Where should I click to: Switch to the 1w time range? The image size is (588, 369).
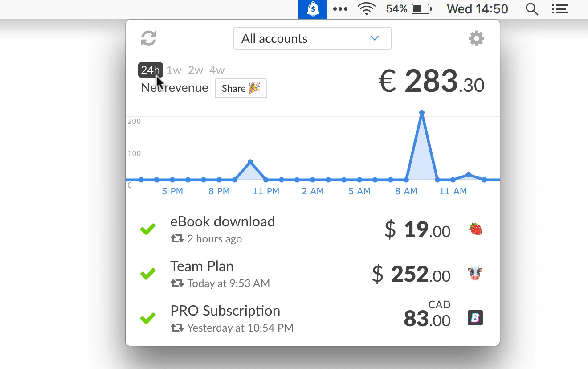[x=174, y=70]
